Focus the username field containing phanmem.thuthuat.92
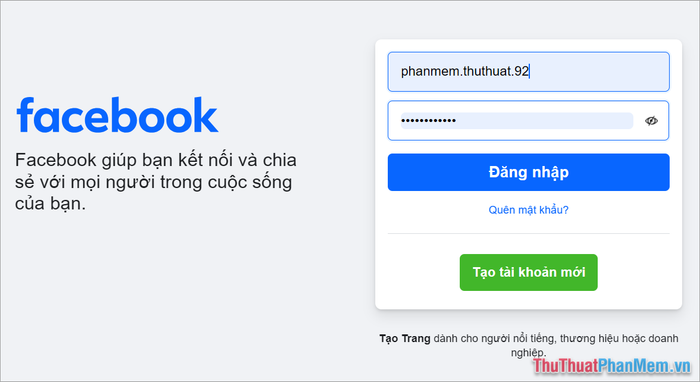Screen dimensions: 700x382 tap(529, 72)
